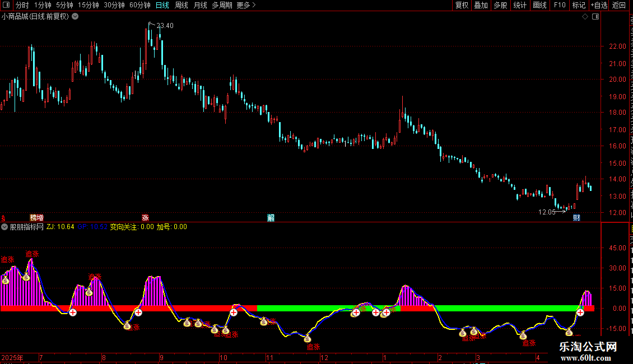Open the F10 company info

point(560,5)
